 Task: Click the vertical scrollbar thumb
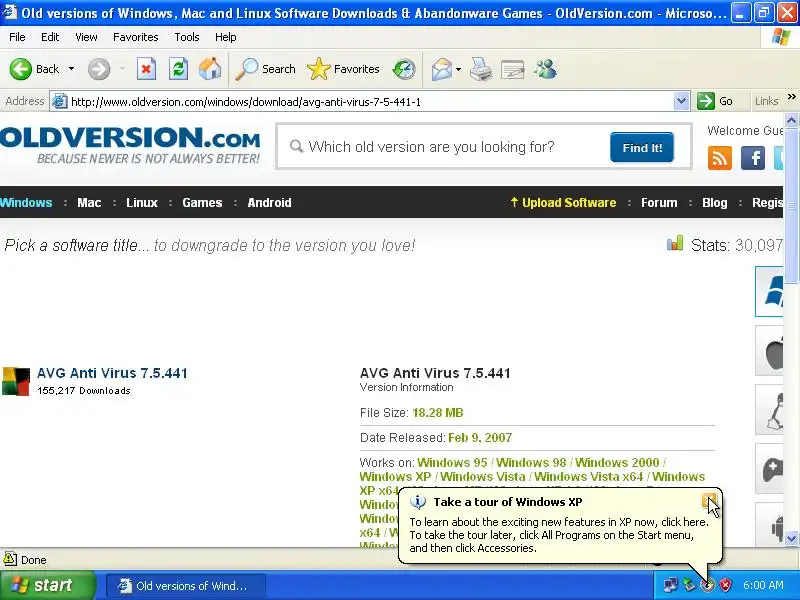pyautogui.click(x=791, y=206)
